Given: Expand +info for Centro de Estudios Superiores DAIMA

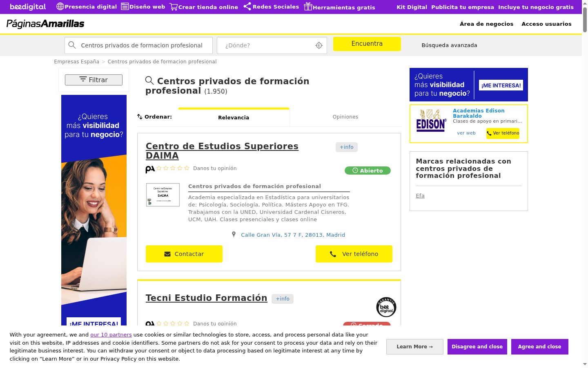Looking at the screenshot, I should (347, 147).
